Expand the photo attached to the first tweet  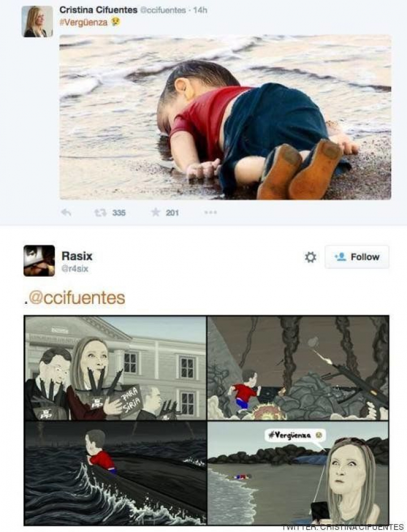click(226, 117)
